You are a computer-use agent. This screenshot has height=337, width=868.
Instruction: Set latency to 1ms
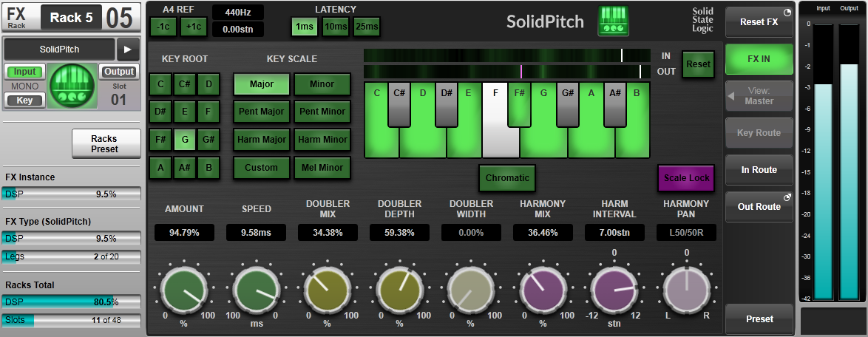click(x=305, y=27)
